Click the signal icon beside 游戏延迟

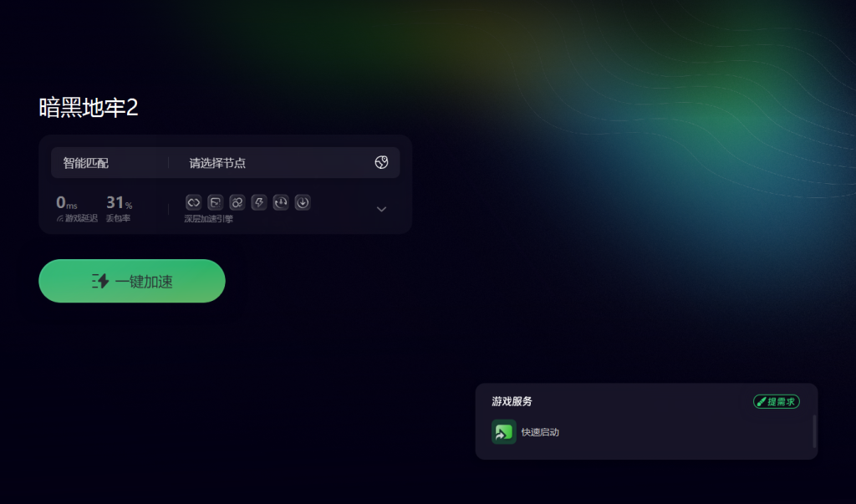60,218
